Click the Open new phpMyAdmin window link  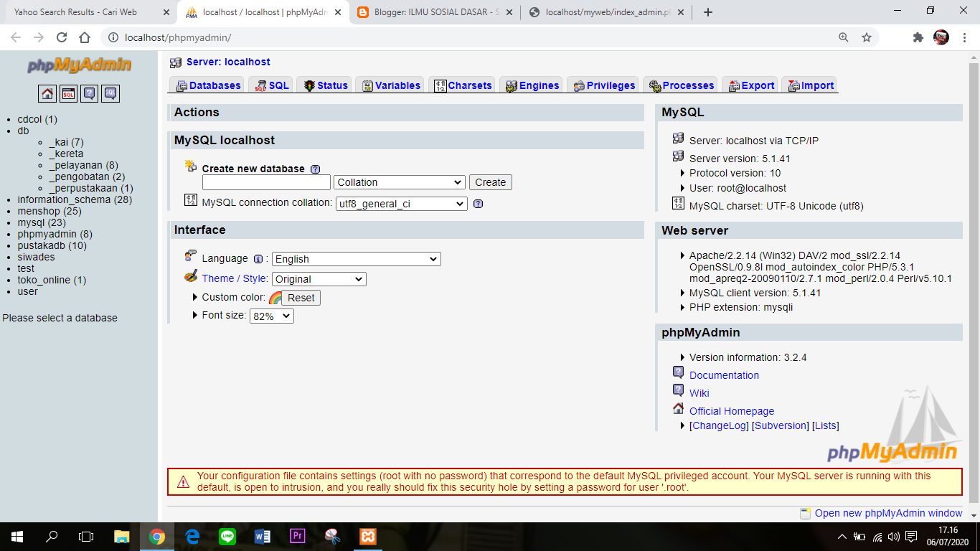coord(889,513)
